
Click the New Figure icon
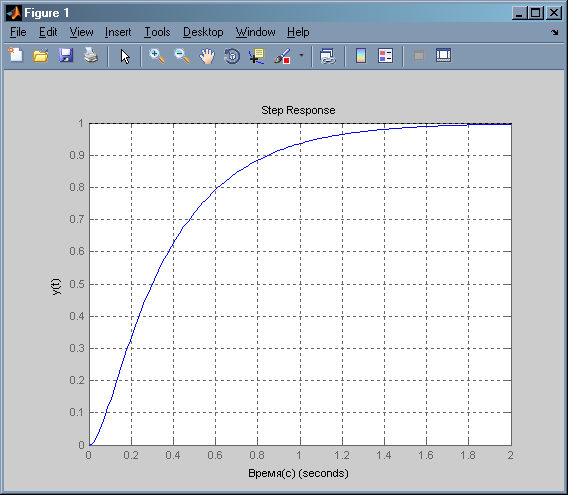click(16, 56)
